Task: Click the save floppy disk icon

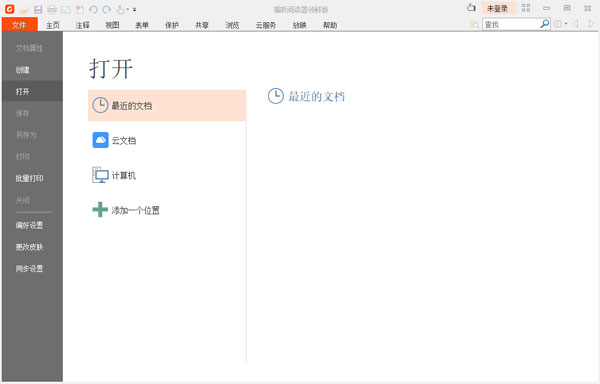Action: point(38,9)
